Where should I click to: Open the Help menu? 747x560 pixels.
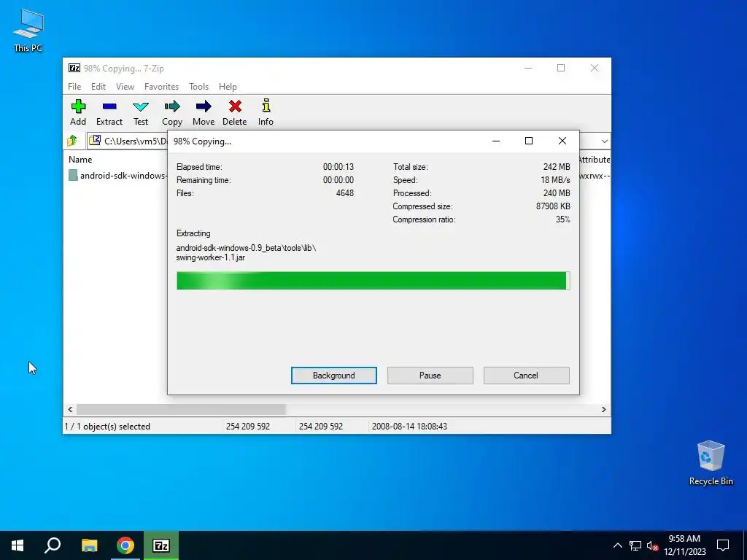point(228,87)
